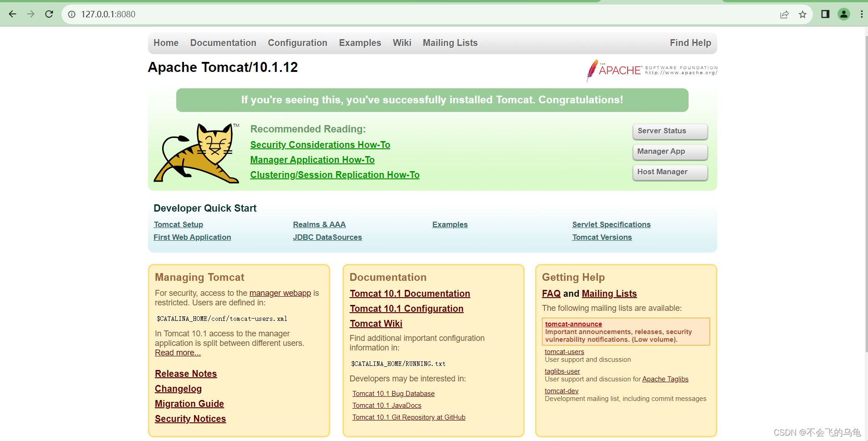This screenshot has height=441, width=868.
Task: Open Tomcat 10.1 Configuration link
Action: pyautogui.click(x=407, y=309)
